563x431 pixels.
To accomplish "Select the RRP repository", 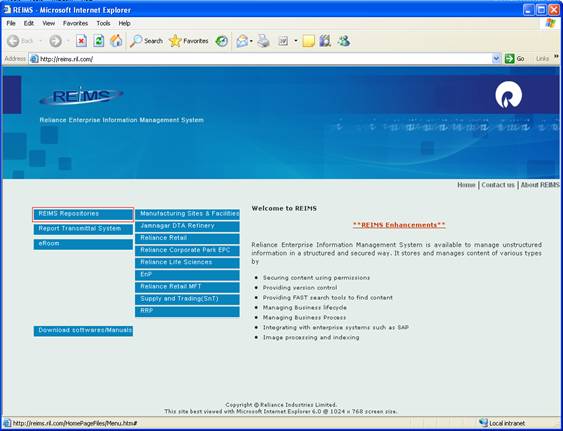I will coord(187,311).
